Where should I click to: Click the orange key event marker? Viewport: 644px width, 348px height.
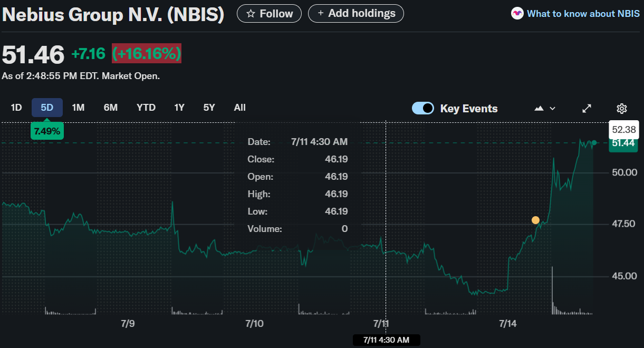[x=535, y=220]
